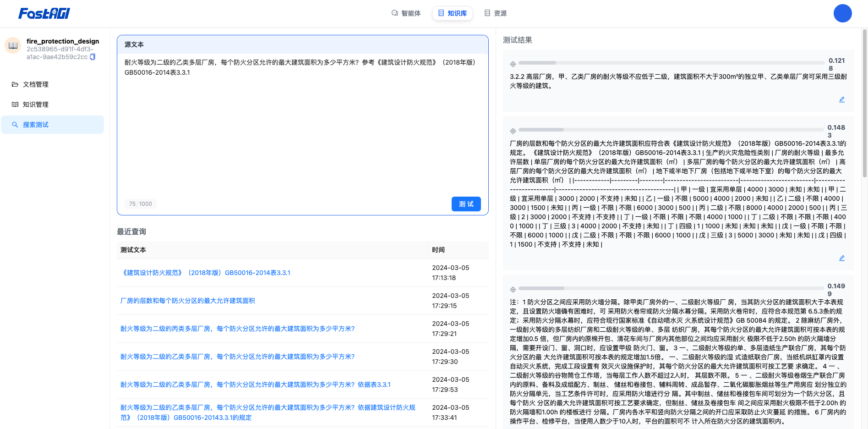The height and width of the screenshot is (429, 868).
Task: Click the 3.2.2 高层厂房 result text
Action: [x=678, y=81]
